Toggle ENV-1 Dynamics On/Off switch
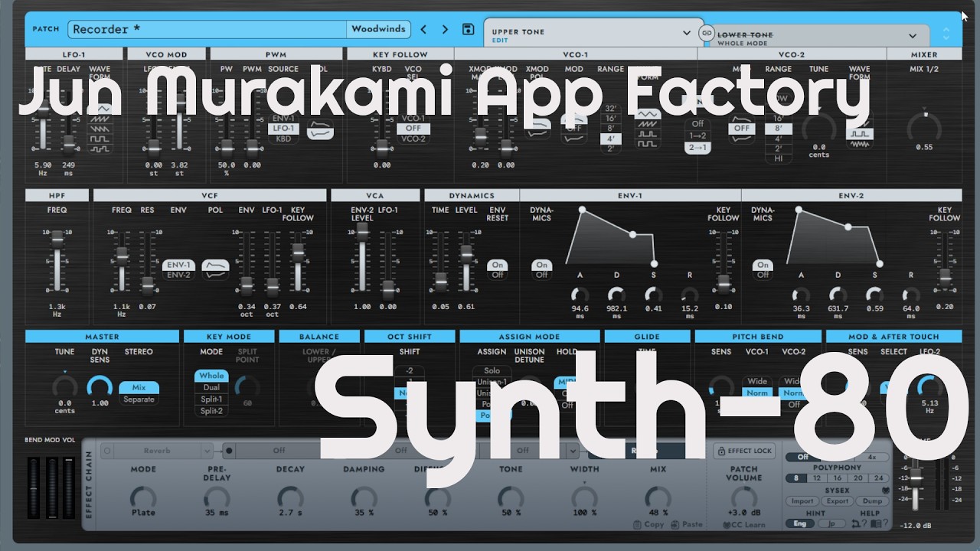 [542, 269]
